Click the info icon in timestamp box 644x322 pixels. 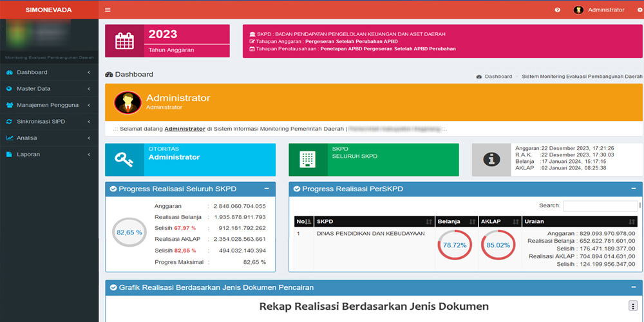point(491,160)
